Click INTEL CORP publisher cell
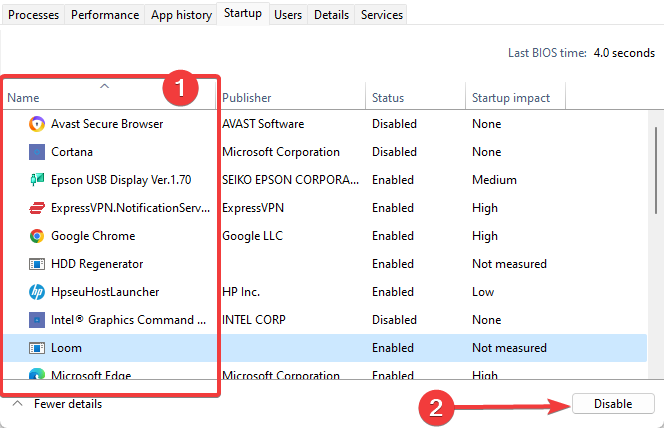This screenshot has width=664, height=428. click(254, 320)
